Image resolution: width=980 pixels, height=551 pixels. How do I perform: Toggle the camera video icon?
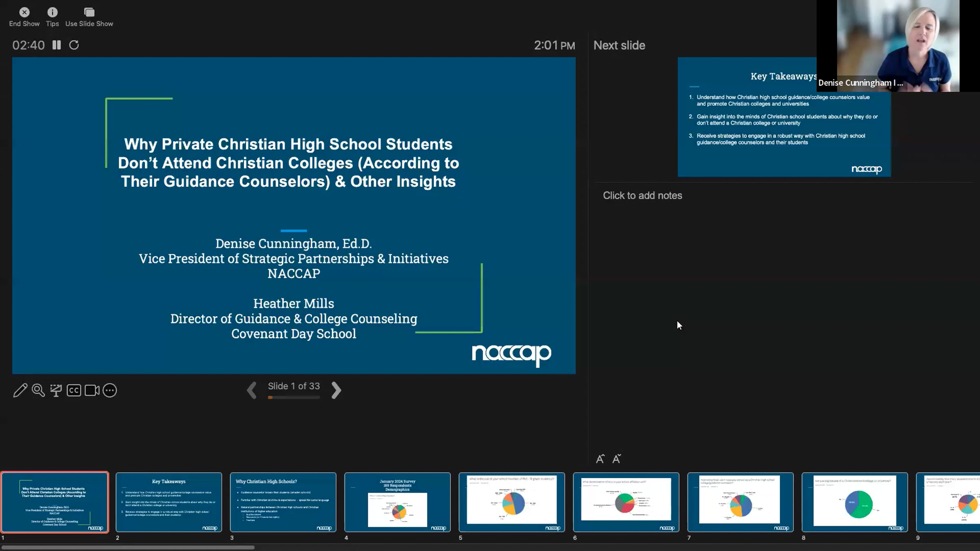(x=92, y=391)
